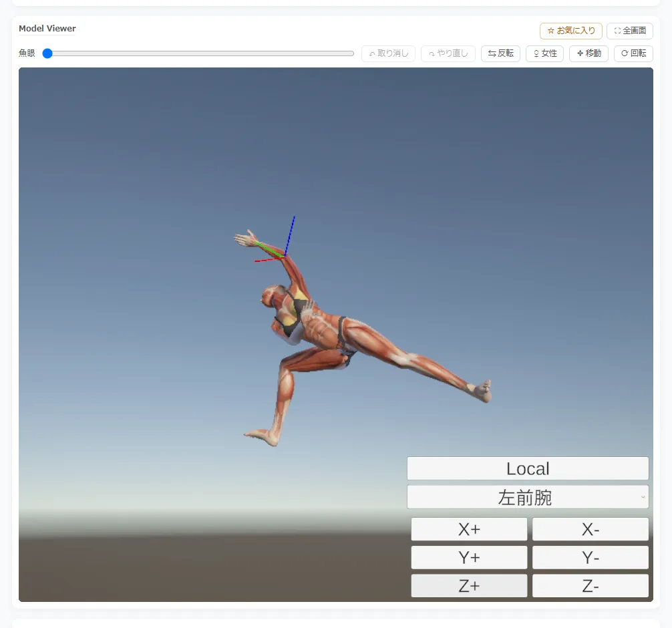Click the far right end of 魚眼 slider track
The width and height of the screenshot is (672, 628).
(x=352, y=53)
